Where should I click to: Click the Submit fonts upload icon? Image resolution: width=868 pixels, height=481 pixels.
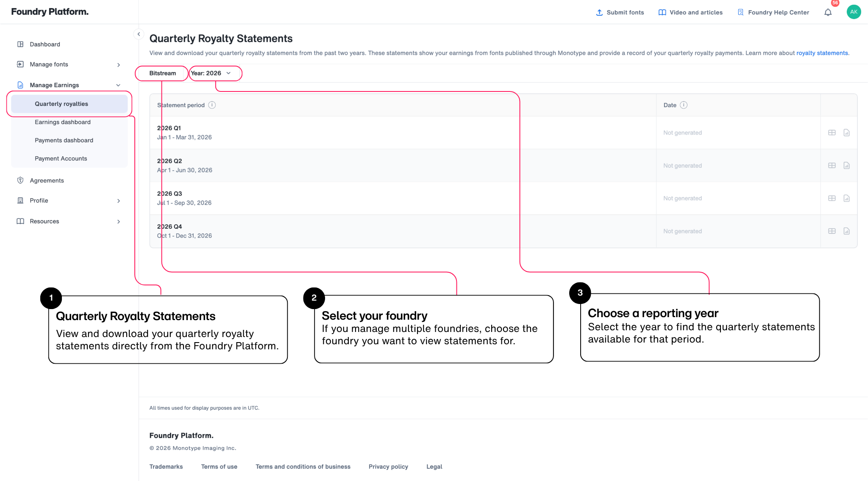coord(599,12)
